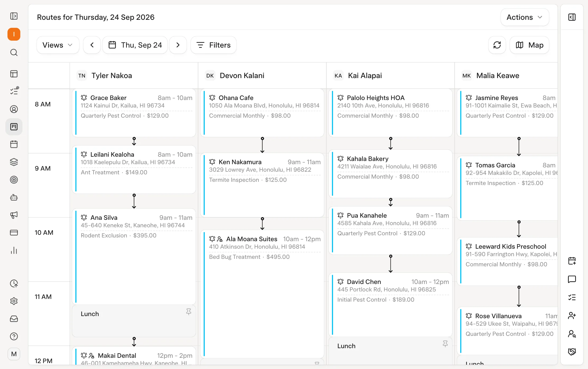Go to the previous day
Image resolution: width=588 pixels, height=369 pixels.
[x=92, y=45]
